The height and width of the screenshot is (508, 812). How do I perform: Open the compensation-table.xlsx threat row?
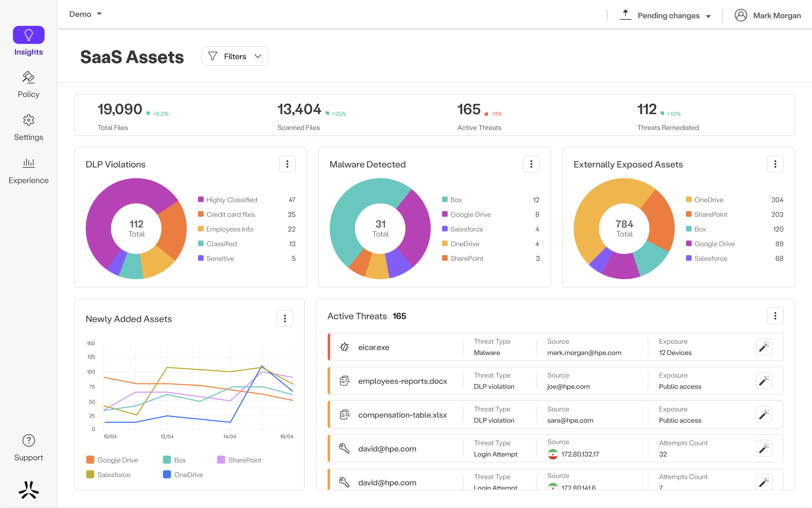(x=402, y=415)
